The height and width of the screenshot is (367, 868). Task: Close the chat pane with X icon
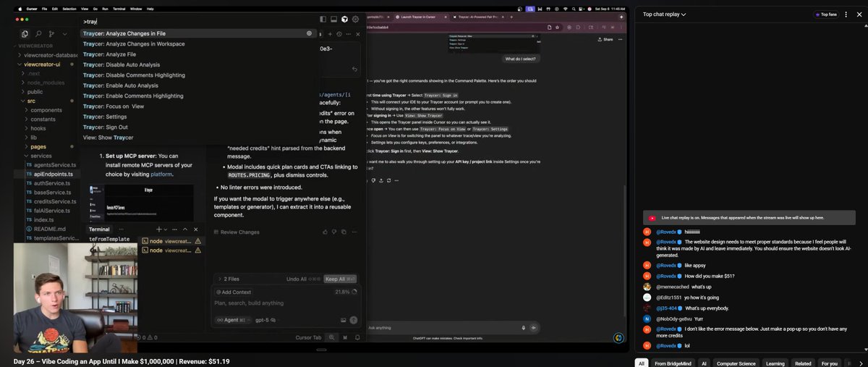359,34
